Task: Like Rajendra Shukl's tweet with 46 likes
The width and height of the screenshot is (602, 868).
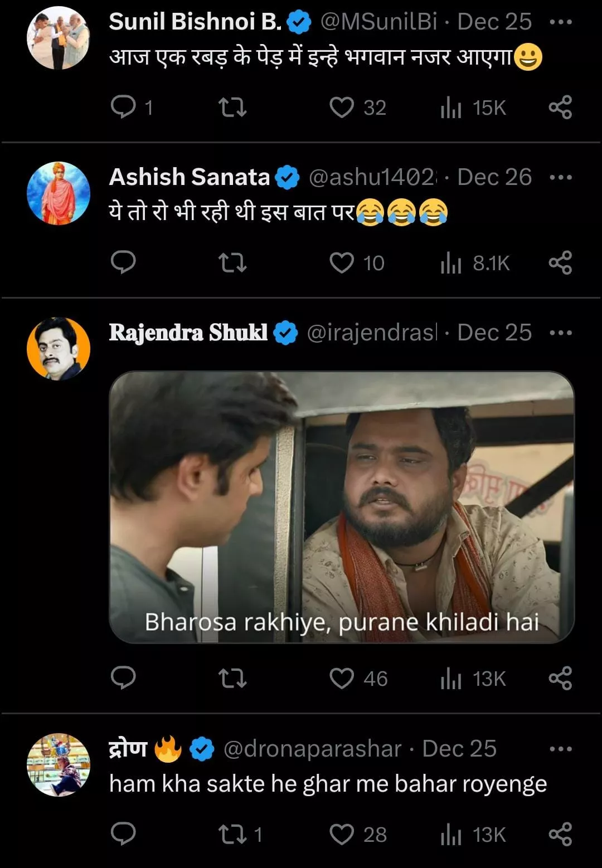Action: (x=342, y=678)
